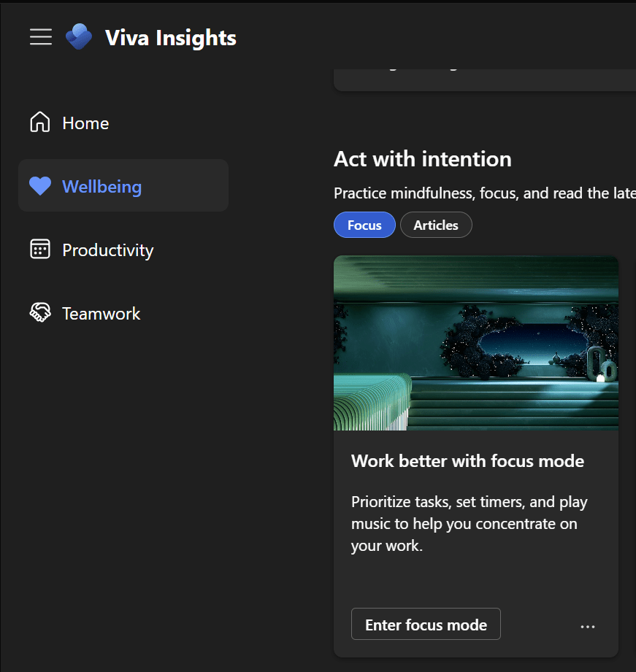Navigate to Teamwork via its text label
Screen dimensions: 636x672
point(101,314)
